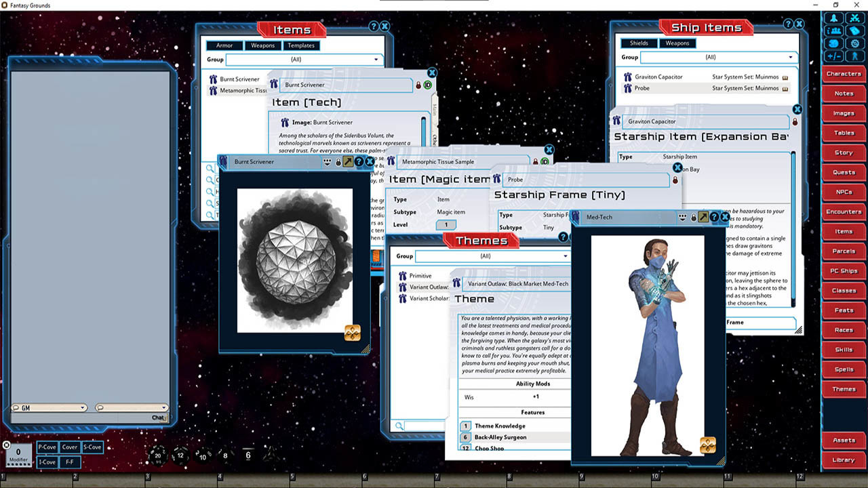
Task: Adjust the Modifier counter box
Action: (x=17, y=452)
